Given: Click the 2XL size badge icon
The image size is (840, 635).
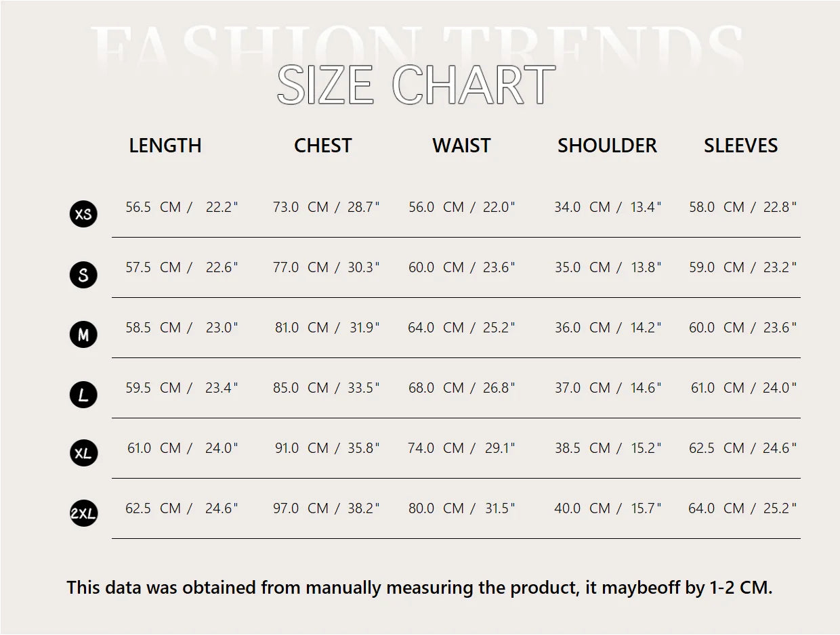Looking at the screenshot, I should (x=83, y=514).
